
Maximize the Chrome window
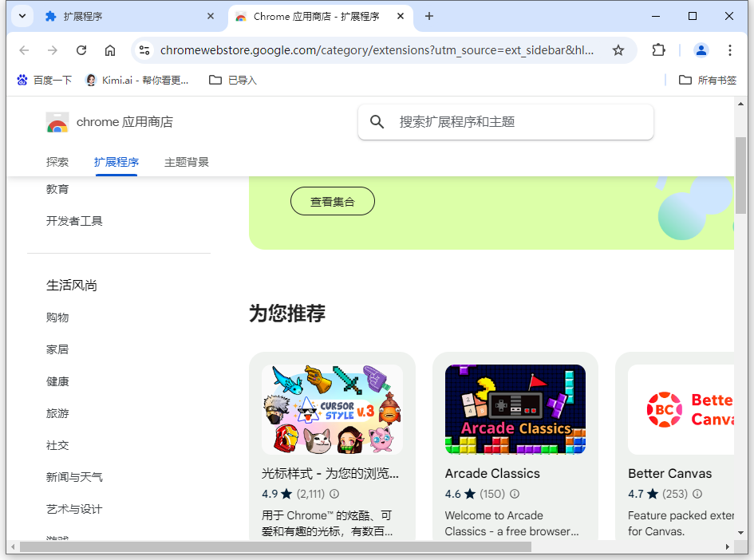pyautogui.click(x=693, y=16)
